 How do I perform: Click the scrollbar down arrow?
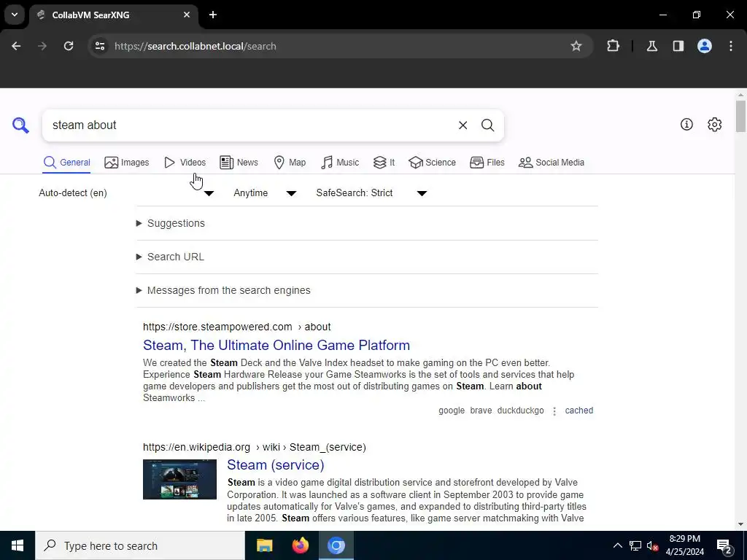740,525
